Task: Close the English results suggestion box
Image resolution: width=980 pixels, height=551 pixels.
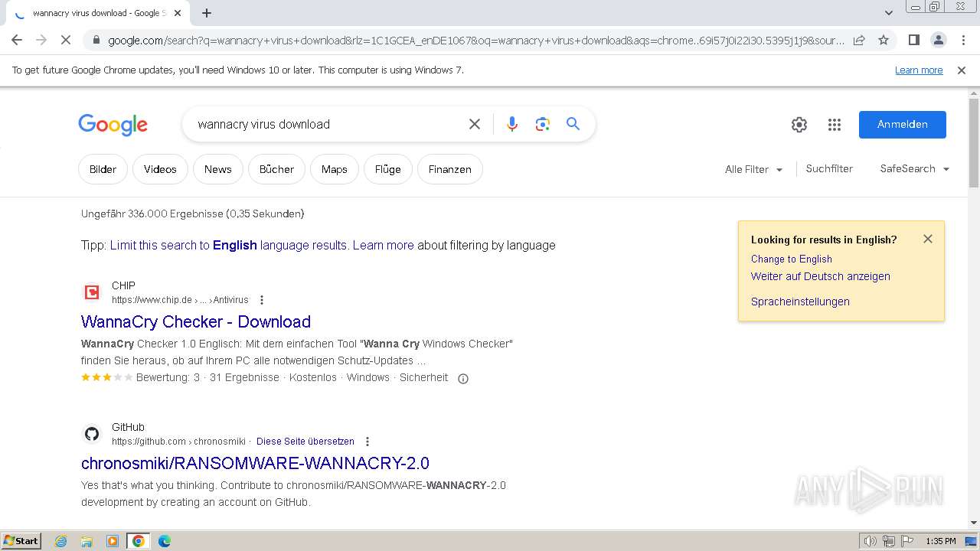Action: point(928,239)
